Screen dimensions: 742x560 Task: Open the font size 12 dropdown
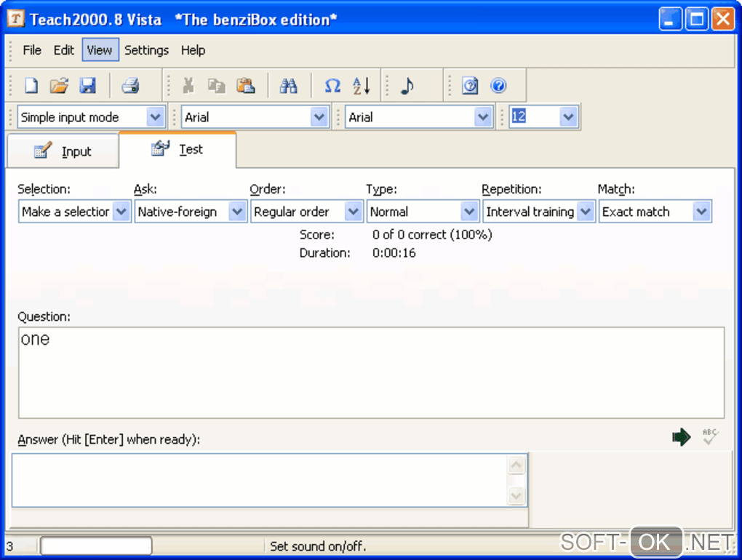[x=568, y=117]
